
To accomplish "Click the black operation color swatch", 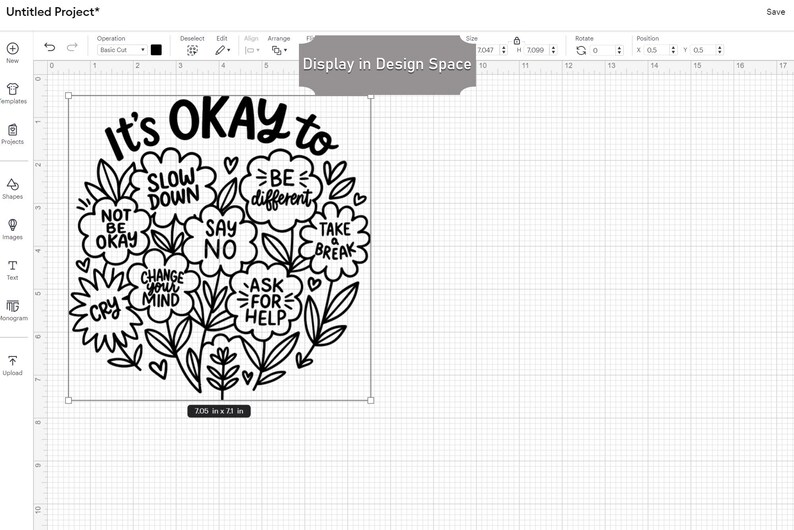I will tap(156, 50).
